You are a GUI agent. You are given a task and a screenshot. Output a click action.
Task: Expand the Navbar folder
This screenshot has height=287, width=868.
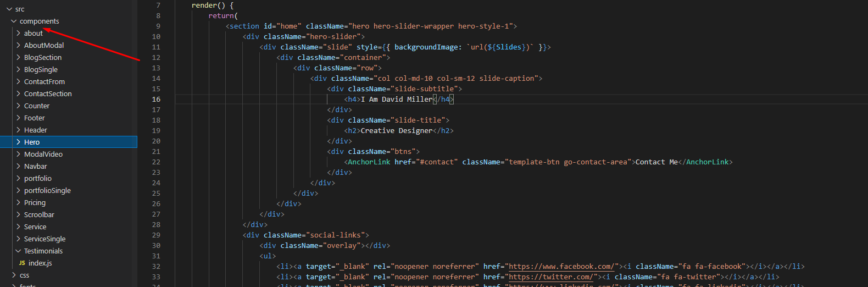pyautogui.click(x=35, y=167)
